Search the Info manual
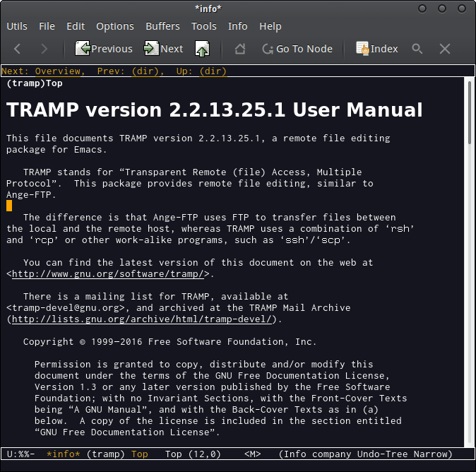This screenshot has height=472, width=476. pos(417,49)
